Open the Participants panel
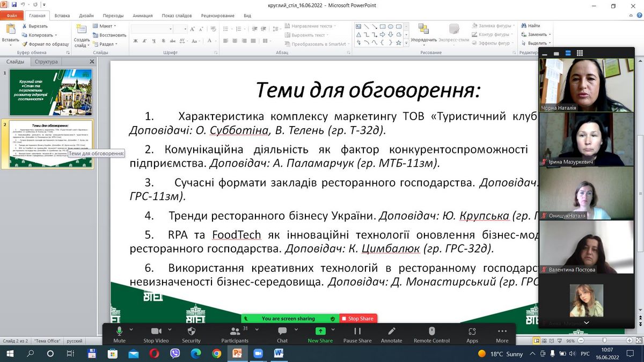 (235, 332)
